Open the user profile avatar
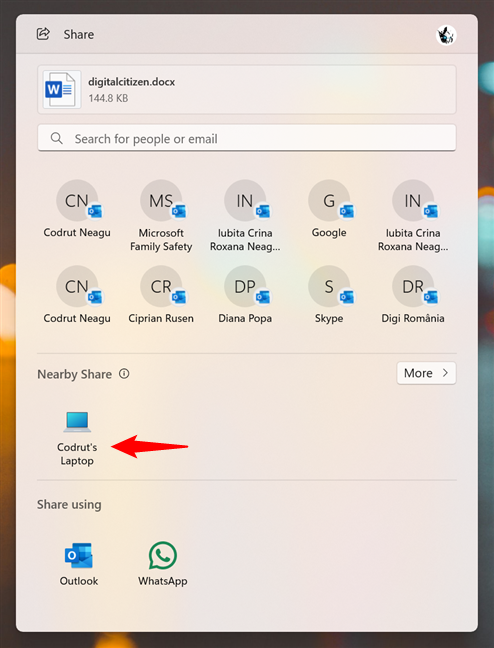The width and height of the screenshot is (494, 648). pyautogui.click(x=446, y=35)
